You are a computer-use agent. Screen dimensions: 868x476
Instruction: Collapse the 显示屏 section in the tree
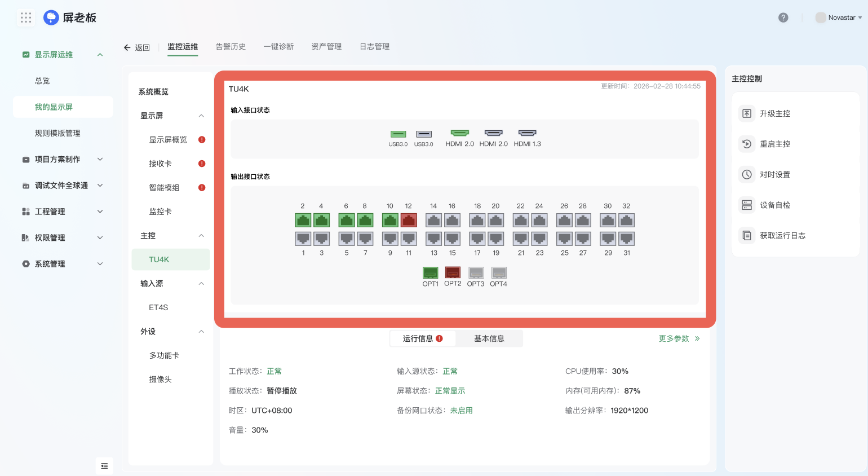201,116
